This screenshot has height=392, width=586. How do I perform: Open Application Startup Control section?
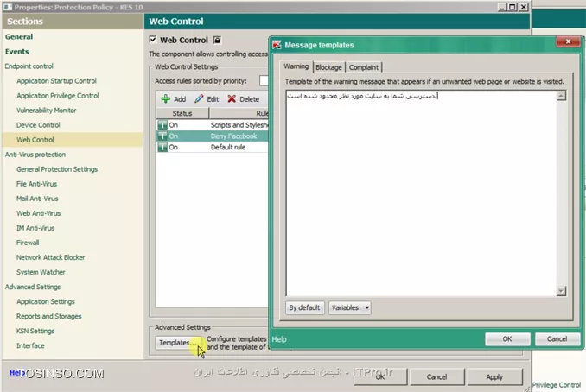coord(56,81)
